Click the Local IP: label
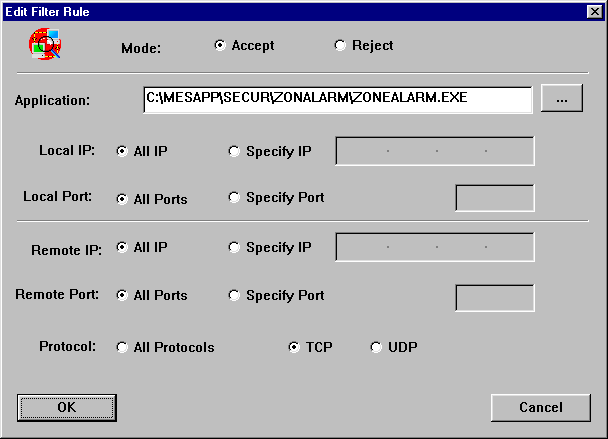 [x=67, y=150]
